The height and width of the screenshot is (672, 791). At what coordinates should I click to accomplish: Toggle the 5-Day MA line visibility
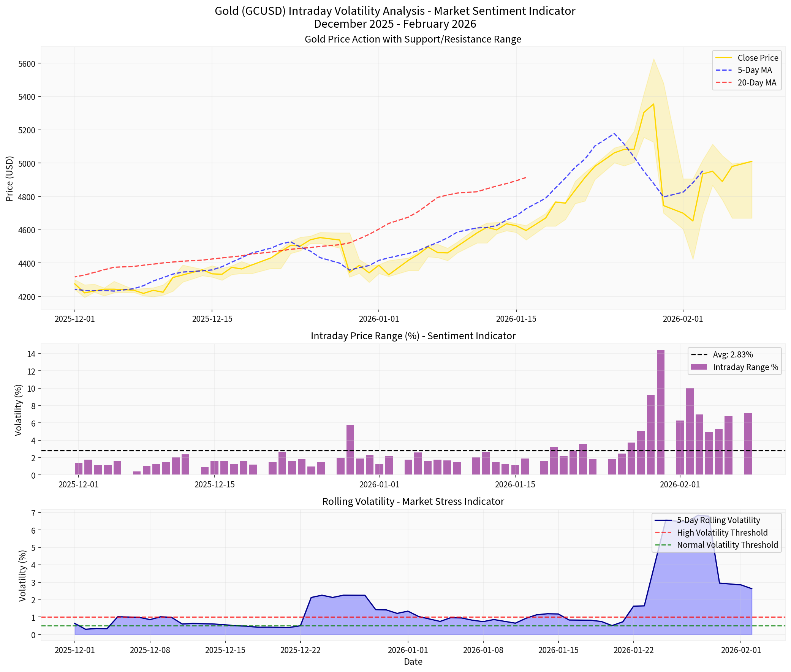point(756,70)
